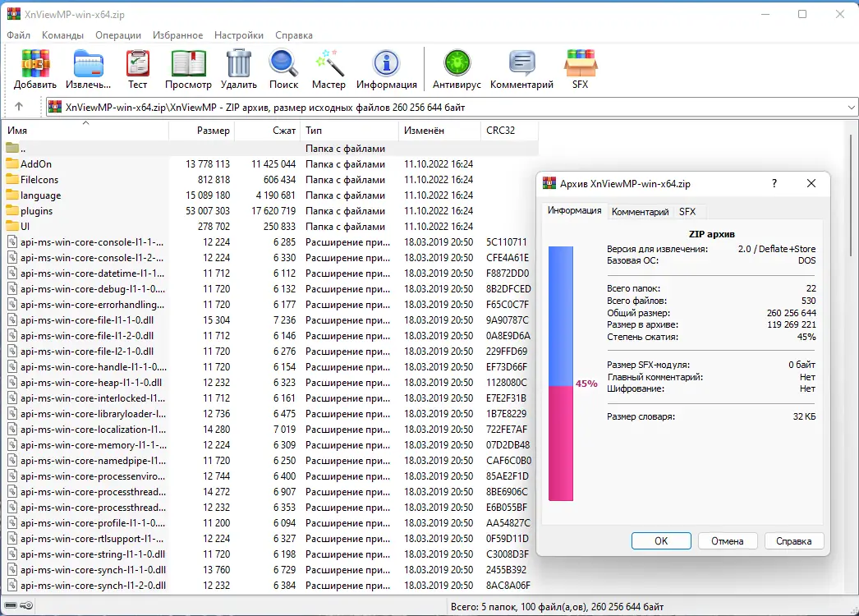Start the Антивирус bug scan icon
859x616 pixels.
point(457,63)
